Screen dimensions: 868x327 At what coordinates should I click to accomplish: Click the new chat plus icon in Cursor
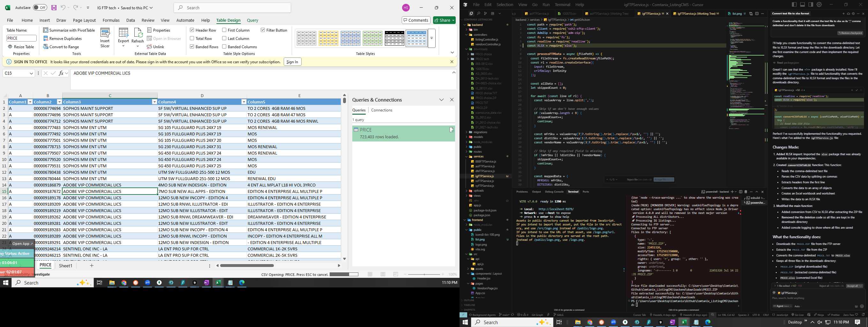(x=843, y=13)
